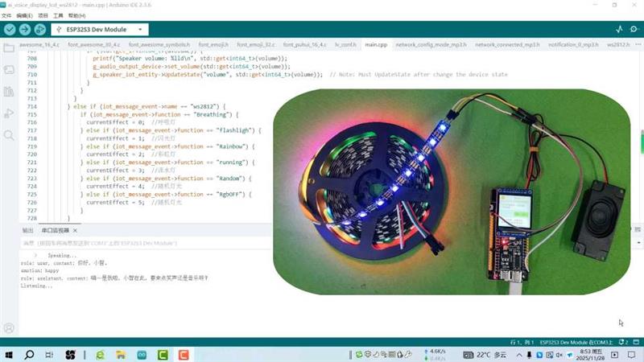This screenshot has width=644, height=362.
Task: Switch to the font_emoji.h tab
Action: click(213, 45)
